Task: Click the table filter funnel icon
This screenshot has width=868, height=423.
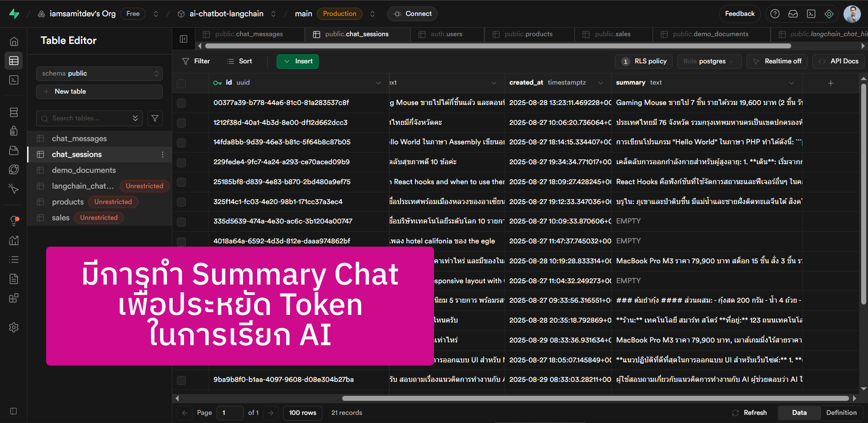Action: click(x=155, y=119)
